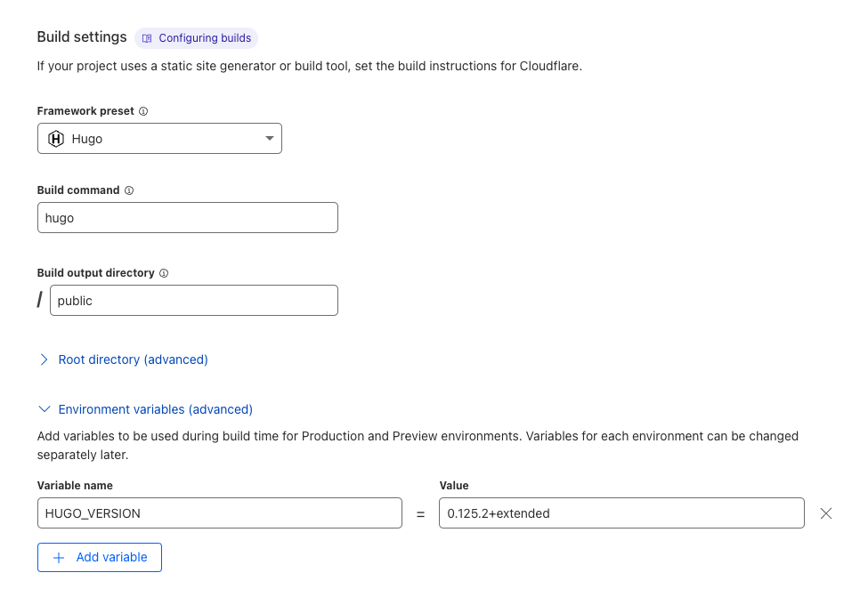Open the Framework preset dropdown arrow
The width and height of the screenshot is (868, 589).
tap(270, 139)
